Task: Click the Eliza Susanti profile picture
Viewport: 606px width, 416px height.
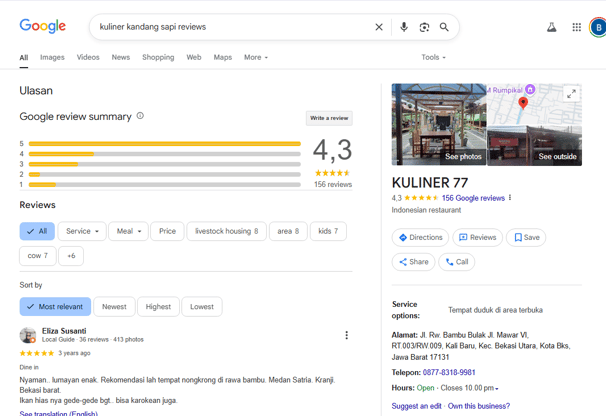Action: pos(28,335)
